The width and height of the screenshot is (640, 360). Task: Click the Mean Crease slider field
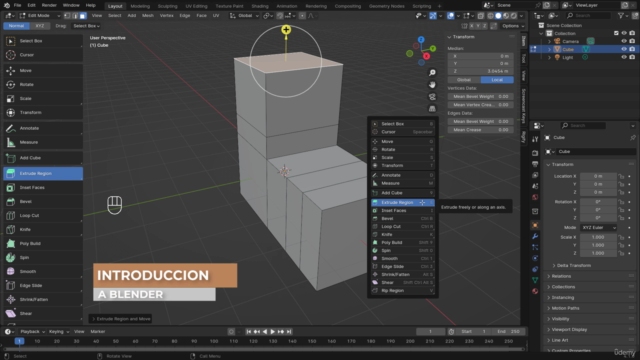(480, 130)
